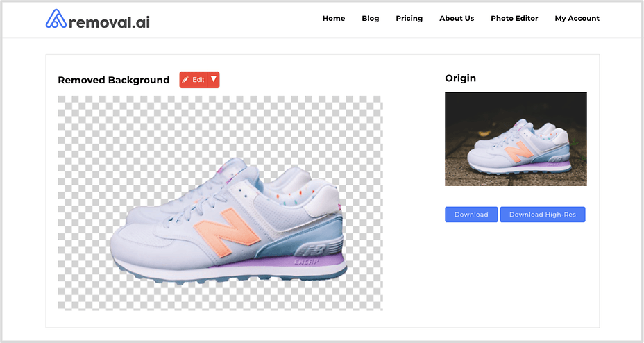Click the removal.ai logo
Screen dimensions: 644x343
pos(98,19)
